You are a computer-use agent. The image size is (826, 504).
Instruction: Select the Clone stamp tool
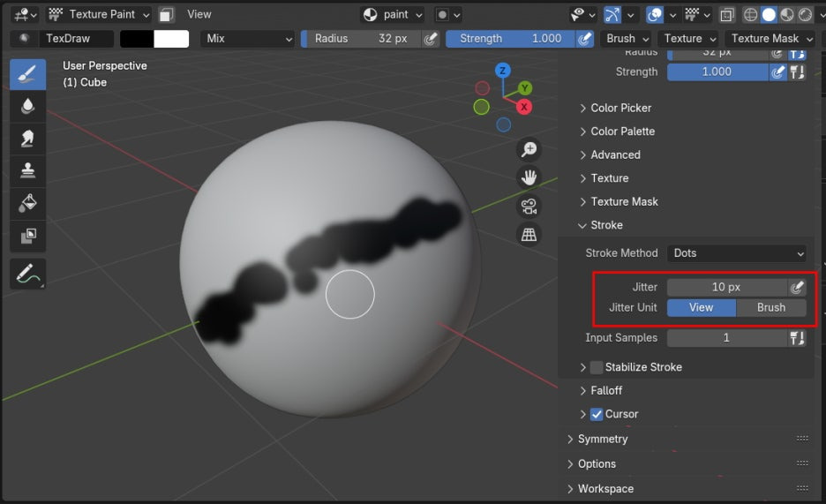coord(27,170)
